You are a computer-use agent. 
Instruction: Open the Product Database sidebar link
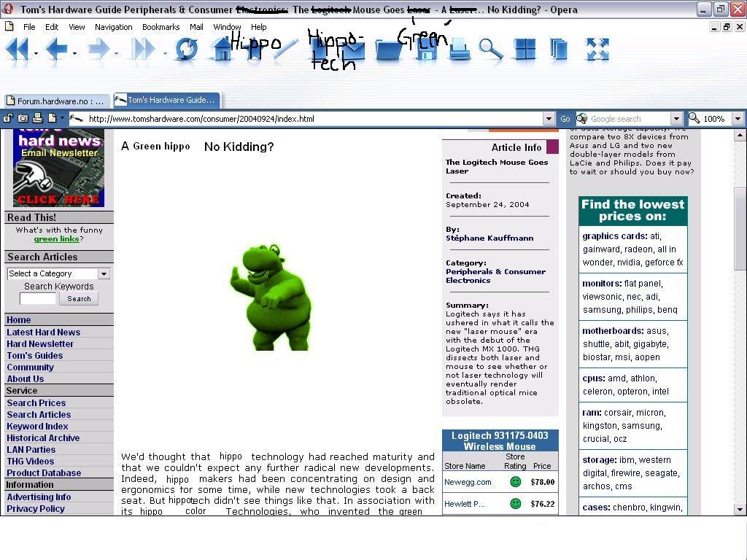pyautogui.click(x=44, y=472)
